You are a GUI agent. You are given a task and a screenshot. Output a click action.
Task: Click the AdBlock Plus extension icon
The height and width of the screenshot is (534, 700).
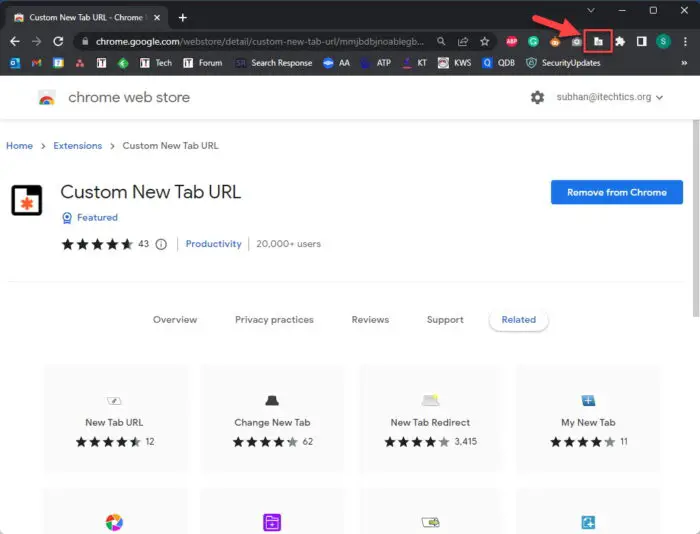[x=512, y=41]
